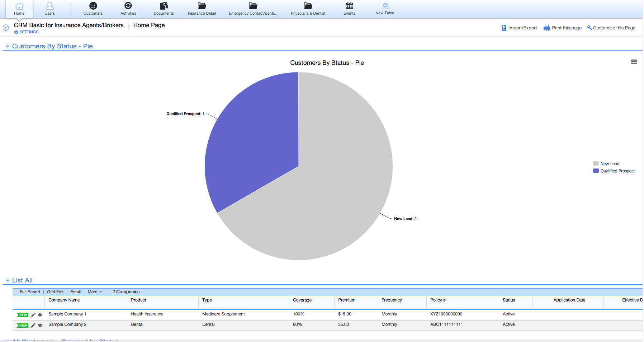The height and width of the screenshot is (342, 644).
Task: Click the Sample Company 2 cell
Action: coord(67,324)
